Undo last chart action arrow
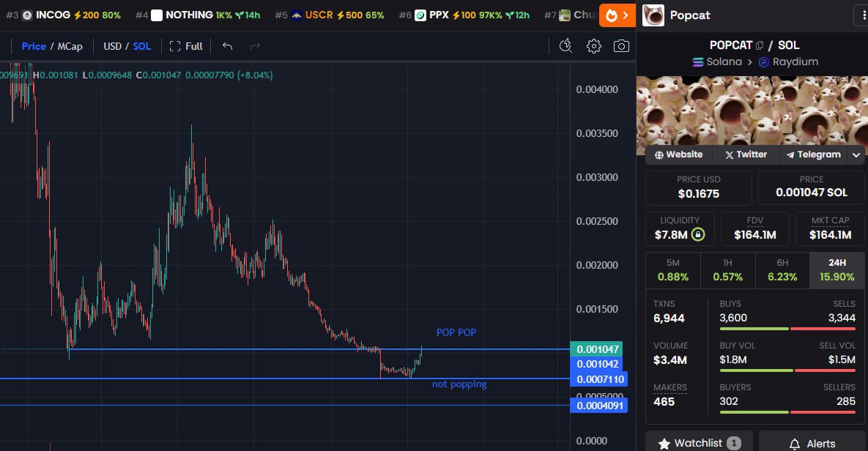This screenshot has width=868, height=451. click(x=228, y=46)
